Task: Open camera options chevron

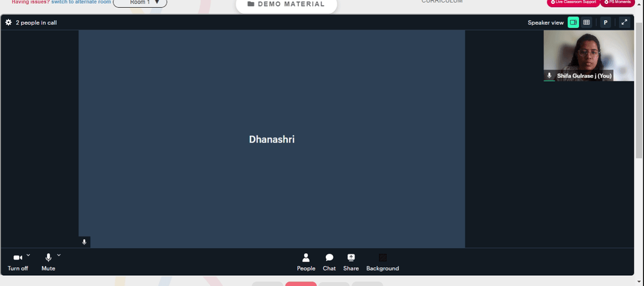Action: [28, 255]
